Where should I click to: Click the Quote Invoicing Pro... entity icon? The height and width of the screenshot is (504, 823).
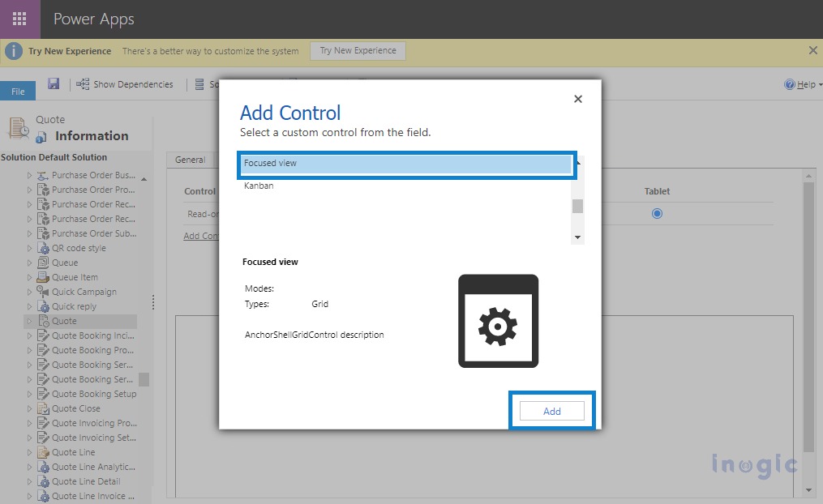tap(44, 423)
